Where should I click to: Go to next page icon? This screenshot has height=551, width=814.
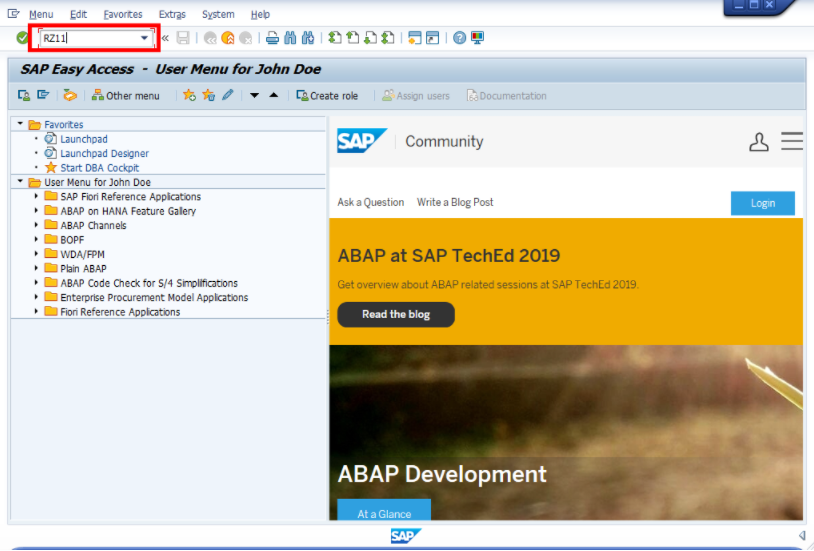(370, 38)
